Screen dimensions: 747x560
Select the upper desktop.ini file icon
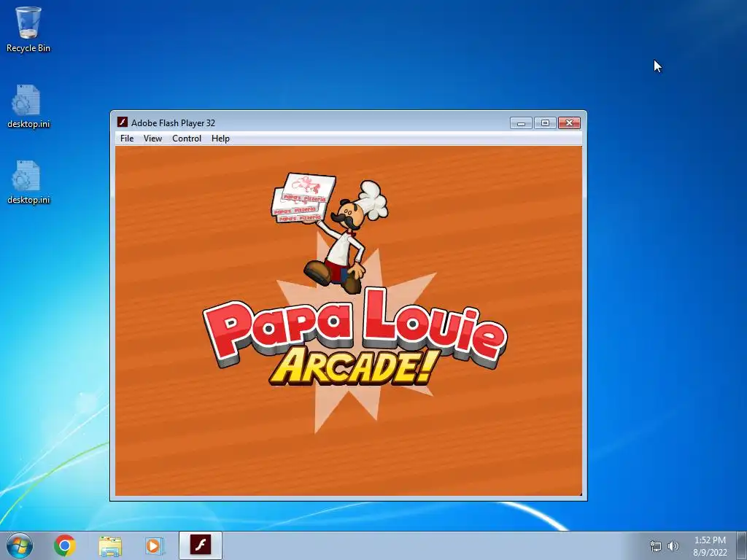point(28,106)
